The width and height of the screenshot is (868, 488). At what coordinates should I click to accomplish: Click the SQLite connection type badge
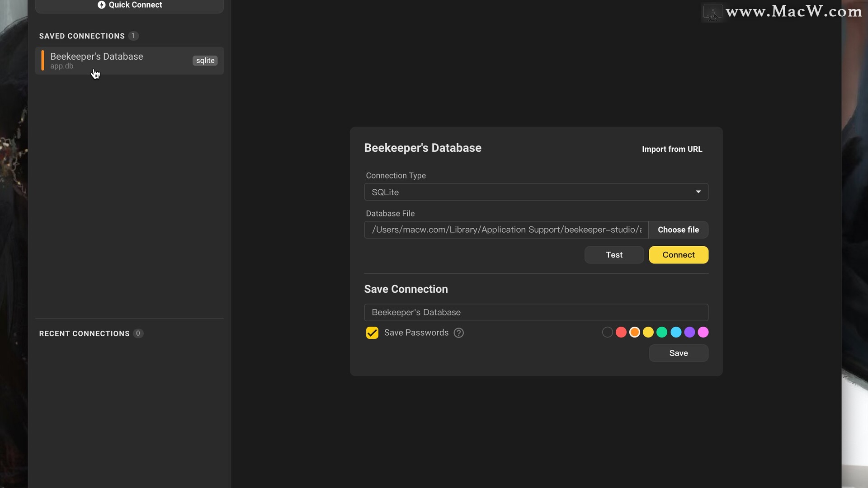[205, 60]
